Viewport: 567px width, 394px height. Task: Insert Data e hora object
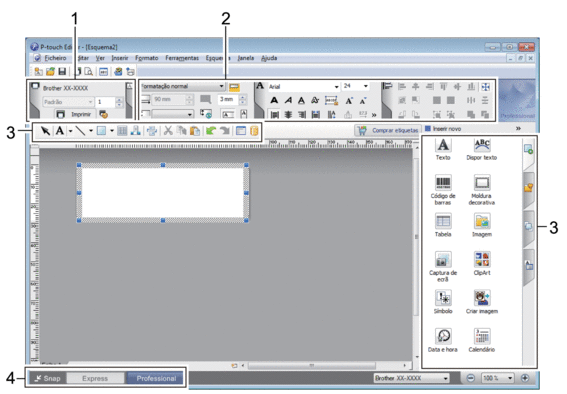pyautogui.click(x=443, y=340)
